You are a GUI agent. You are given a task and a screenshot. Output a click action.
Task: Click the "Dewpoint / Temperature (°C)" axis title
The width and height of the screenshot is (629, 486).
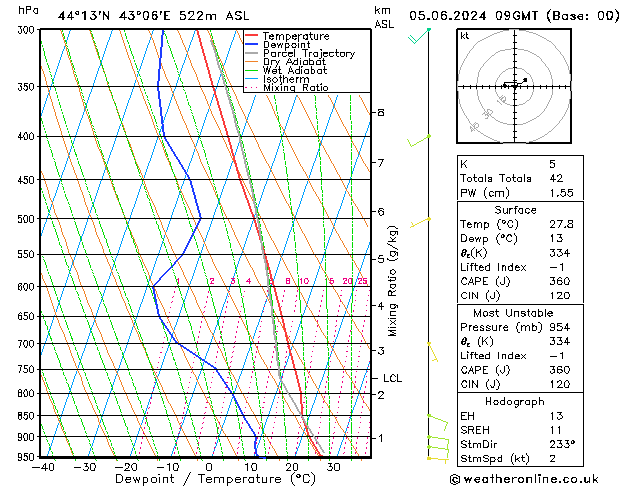click(x=215, y=479)
